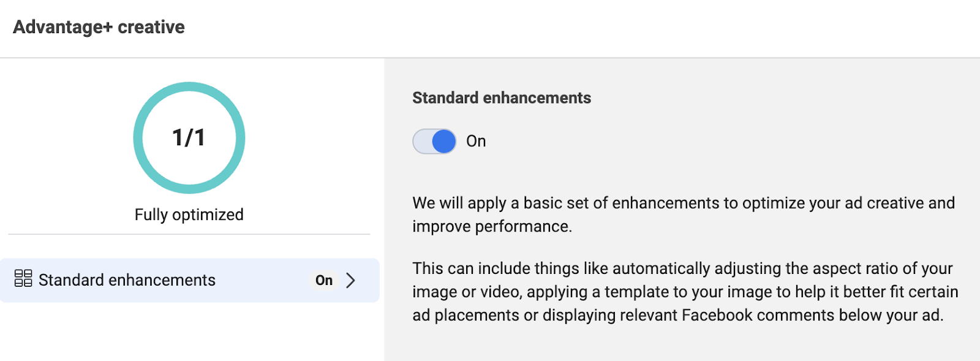Image resolution: width=980 pixels, height=361 pixels.
Task: Click the "On" label beside the toggle
Action: 476,142
